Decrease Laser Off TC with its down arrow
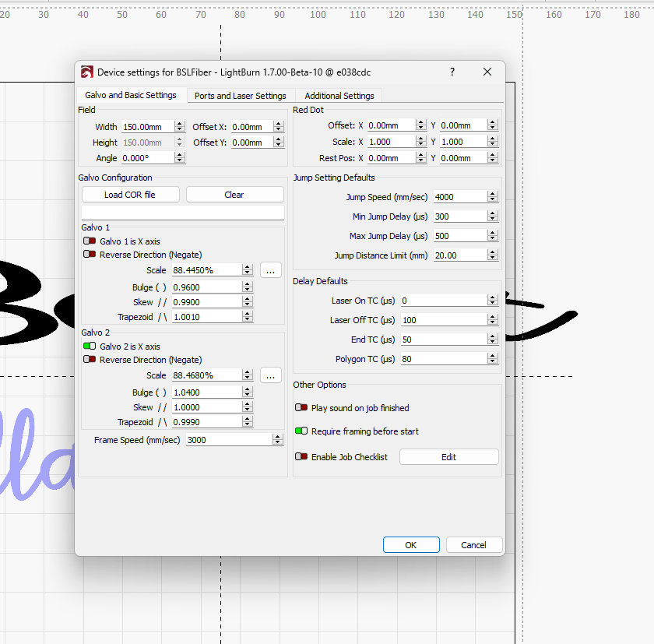The width and height of the screenshot is (654, 644). tap(493, 323)
